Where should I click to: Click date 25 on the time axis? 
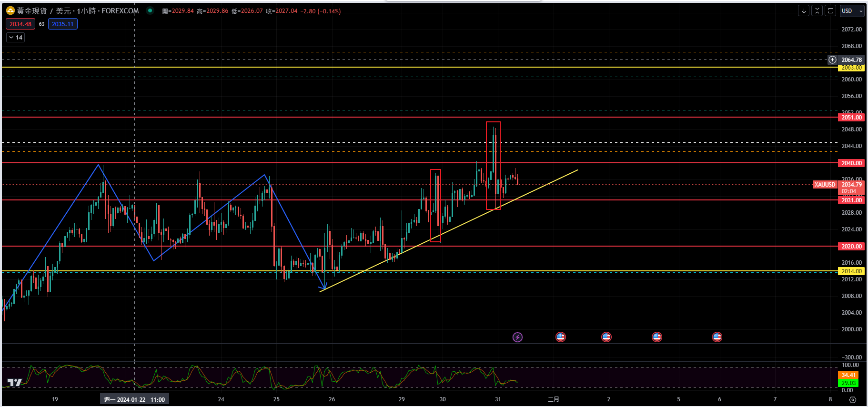(276, 399)
